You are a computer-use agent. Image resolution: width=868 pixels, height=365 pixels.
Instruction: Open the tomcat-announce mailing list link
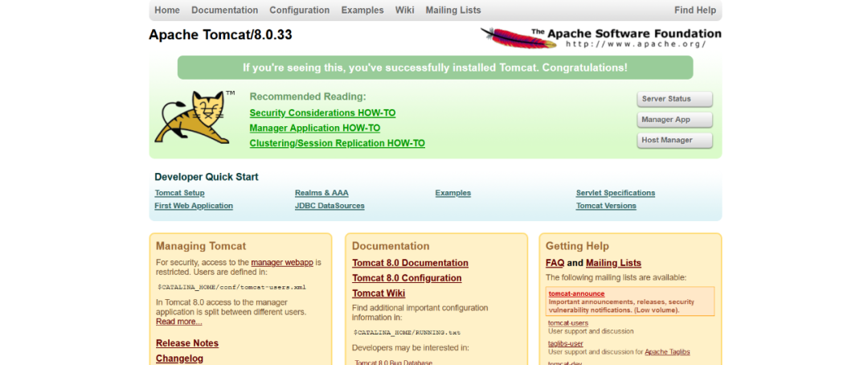pyautogui.click(x=576, y=293)
